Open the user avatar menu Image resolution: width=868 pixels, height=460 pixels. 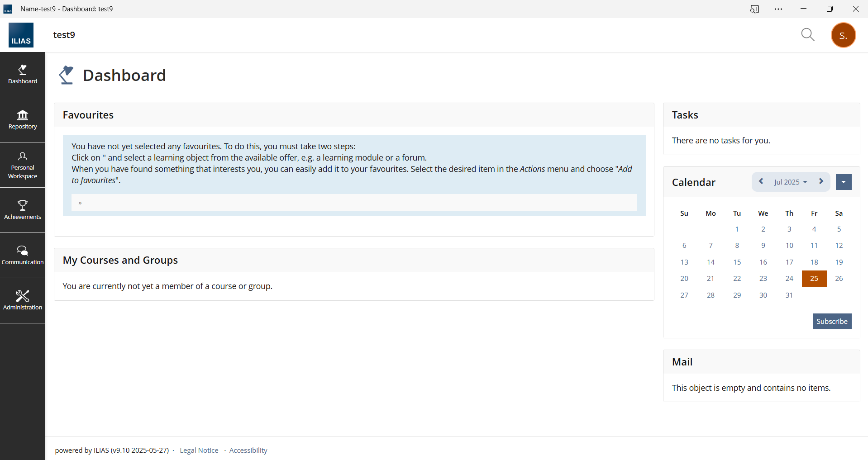click(x=843, y=35)
